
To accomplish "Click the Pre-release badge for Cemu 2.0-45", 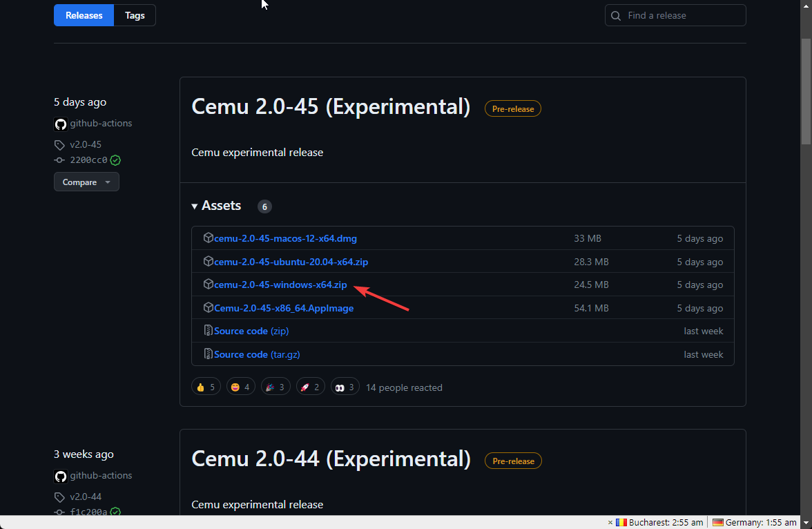I will 512,109.
